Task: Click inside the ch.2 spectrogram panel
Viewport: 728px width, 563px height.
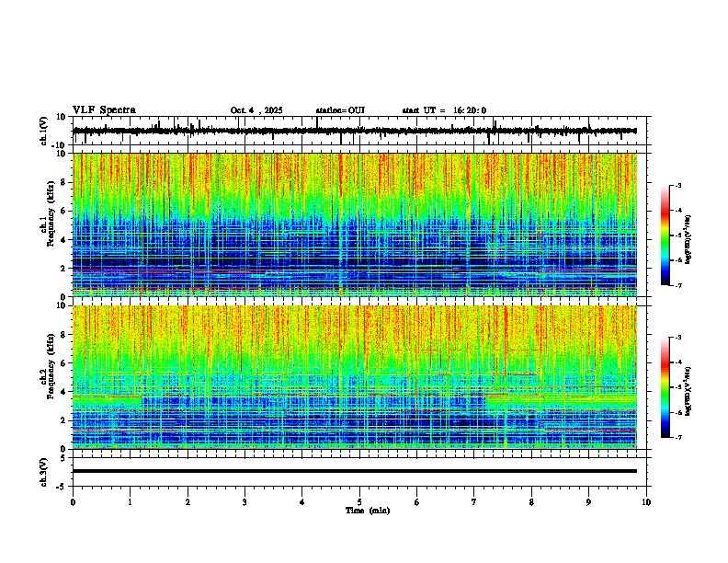Action: click(x=355, y=377)
